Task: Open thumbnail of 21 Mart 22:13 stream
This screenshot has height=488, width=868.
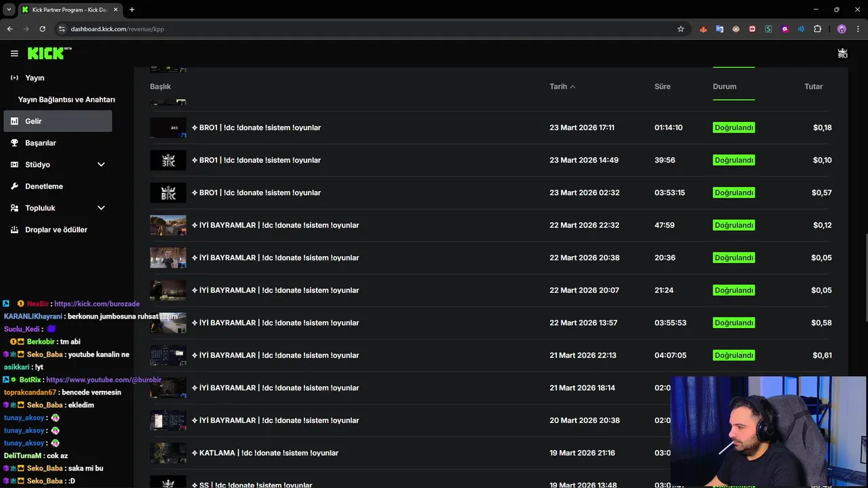Action: coord(167,355)
